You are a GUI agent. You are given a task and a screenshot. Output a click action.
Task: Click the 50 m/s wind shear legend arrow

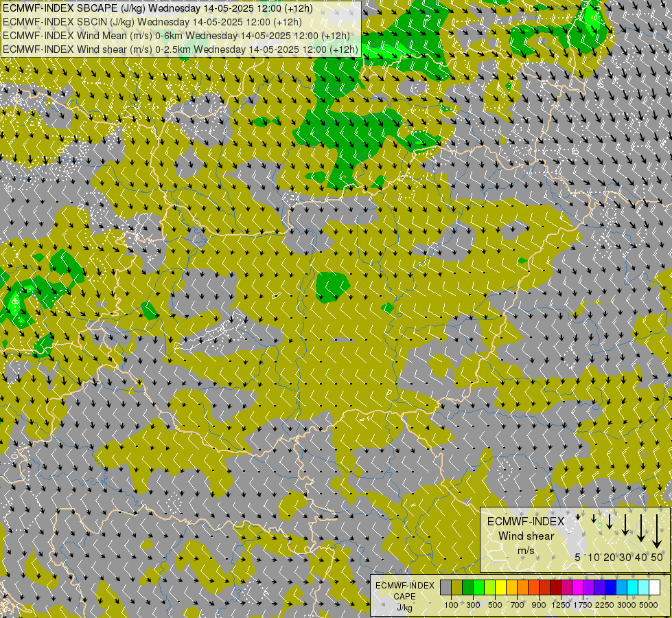click(x=657, y=531)
